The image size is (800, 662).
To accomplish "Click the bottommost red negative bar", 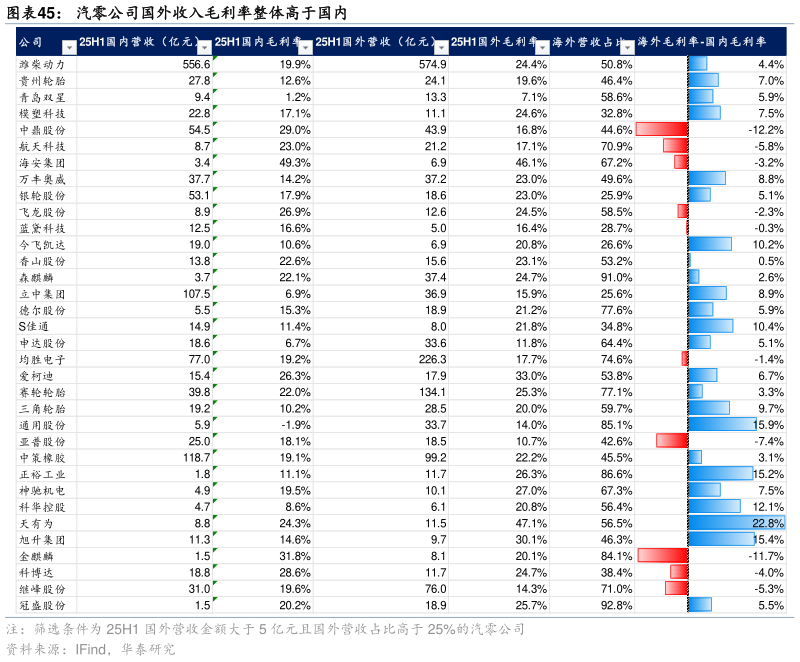I will [x=677, y=588].
